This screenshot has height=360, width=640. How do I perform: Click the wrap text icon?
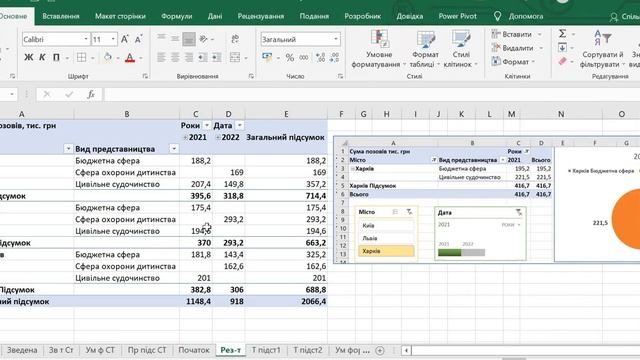235,39
